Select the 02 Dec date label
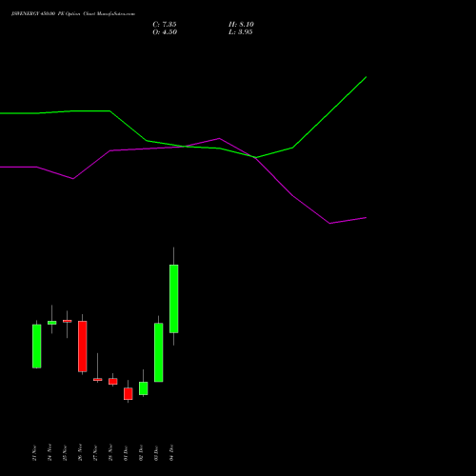 141,453
